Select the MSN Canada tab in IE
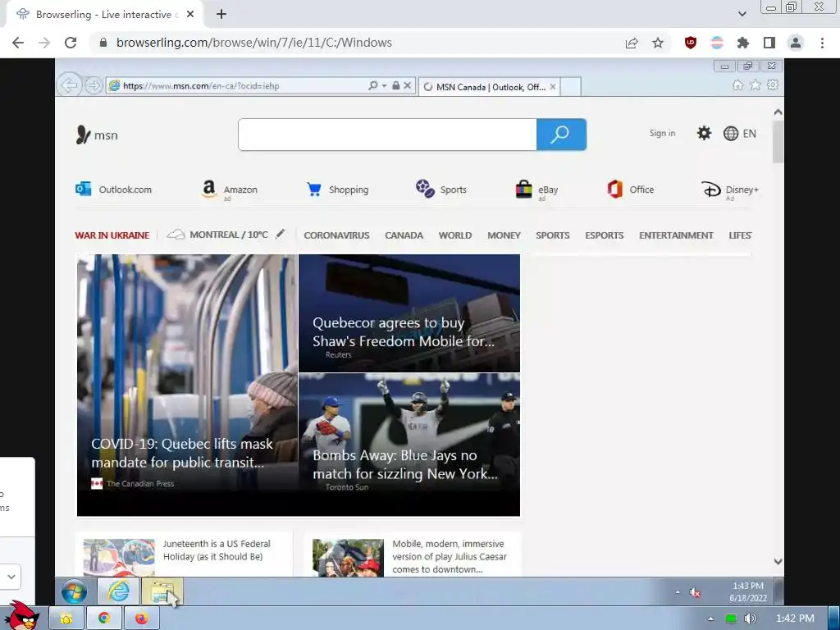Viewport: 840px width, 630px height. click(x=489, y=87)
